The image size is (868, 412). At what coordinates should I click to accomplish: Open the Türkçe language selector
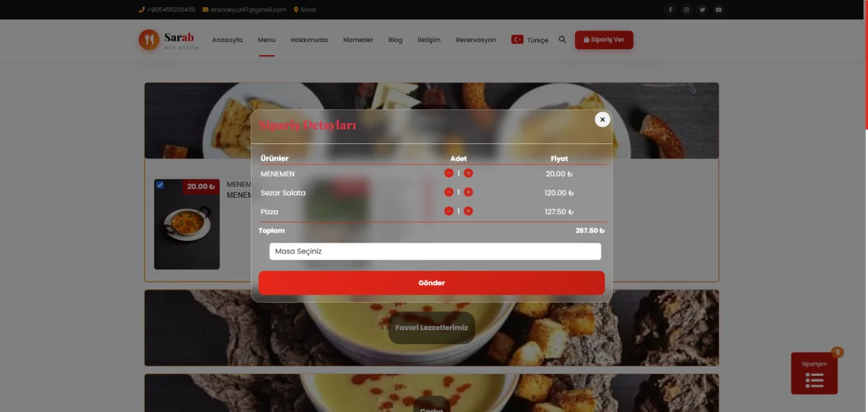pos(529,40)
